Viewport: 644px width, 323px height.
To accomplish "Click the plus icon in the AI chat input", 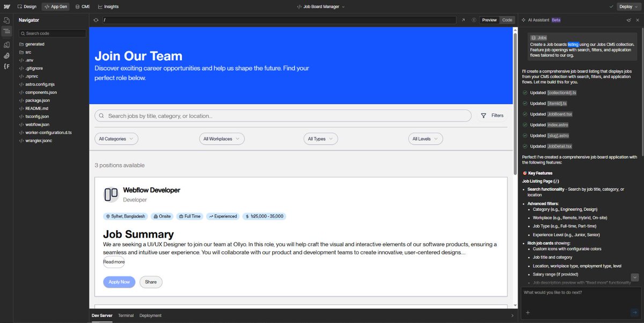I will 528,312.
